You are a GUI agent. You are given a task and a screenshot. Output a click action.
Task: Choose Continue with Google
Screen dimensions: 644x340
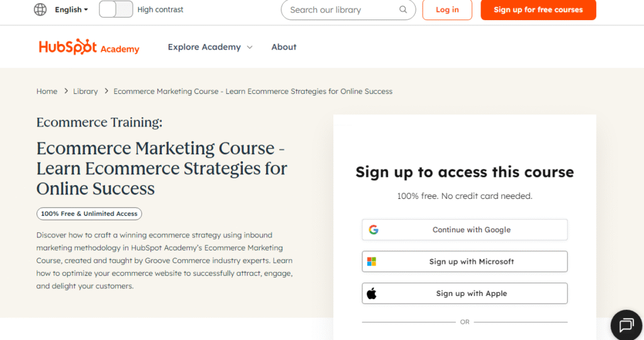point(471,230)
